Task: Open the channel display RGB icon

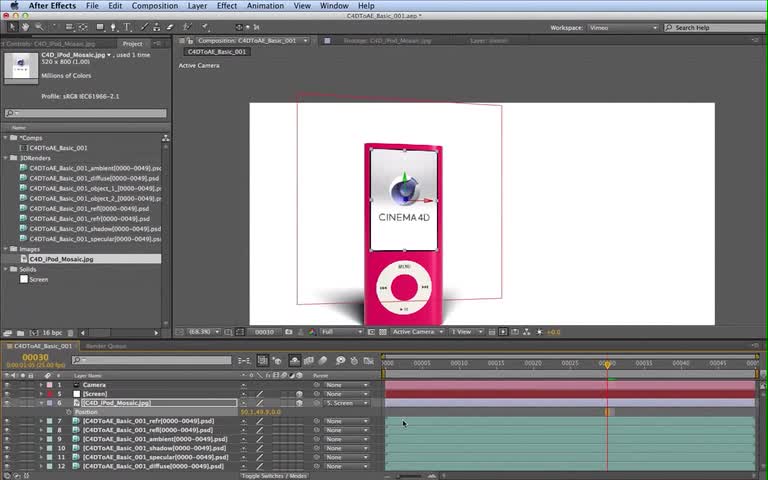Action: coord(312,332)
